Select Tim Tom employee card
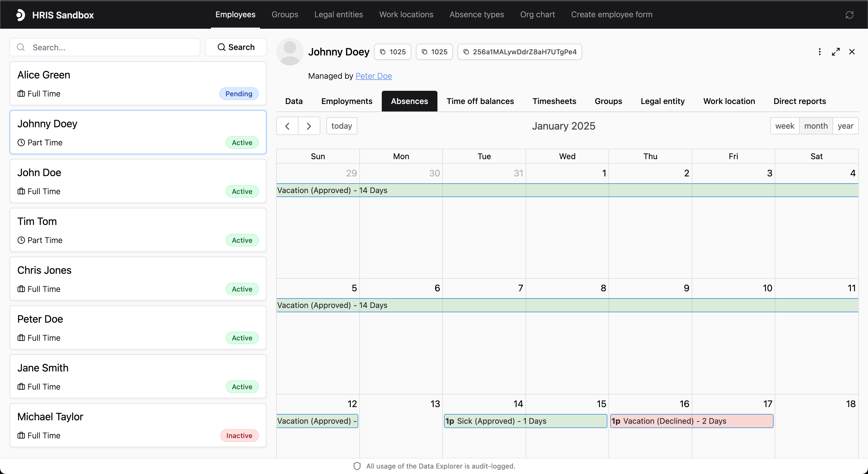Screen dimensions: 868x474 138,230
